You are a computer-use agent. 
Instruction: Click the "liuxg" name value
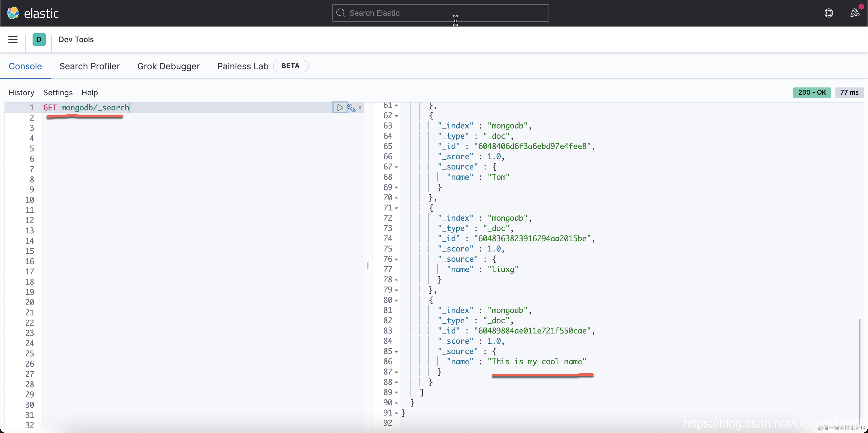click(503, 270)
